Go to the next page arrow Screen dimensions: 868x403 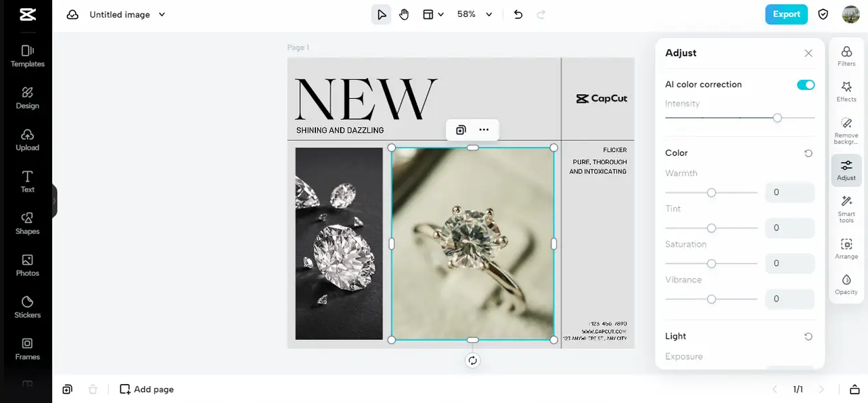(822, 389)
